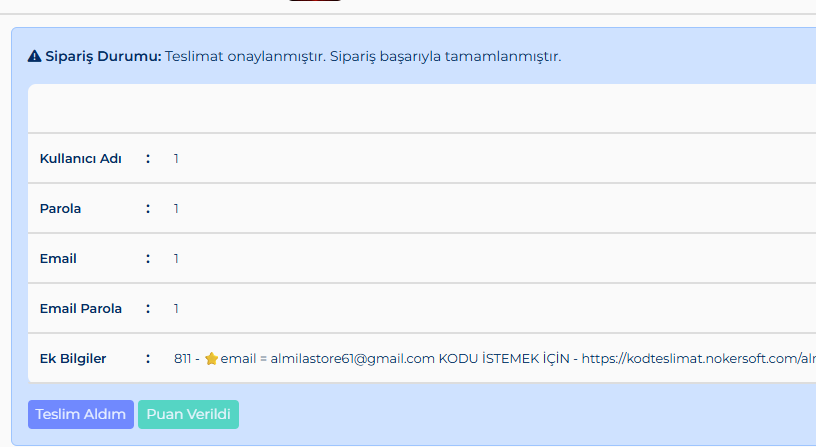Image resolution: width=816 pixels, height=447 pixels.
Task: Click the Teslimat onaylanmıştır status message
Action: pos(363,56)
